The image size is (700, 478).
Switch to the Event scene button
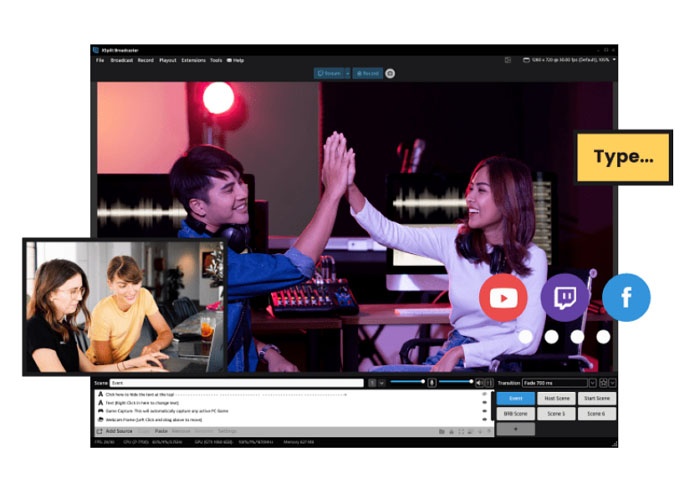pyautogui.click(x=516, y=398)
